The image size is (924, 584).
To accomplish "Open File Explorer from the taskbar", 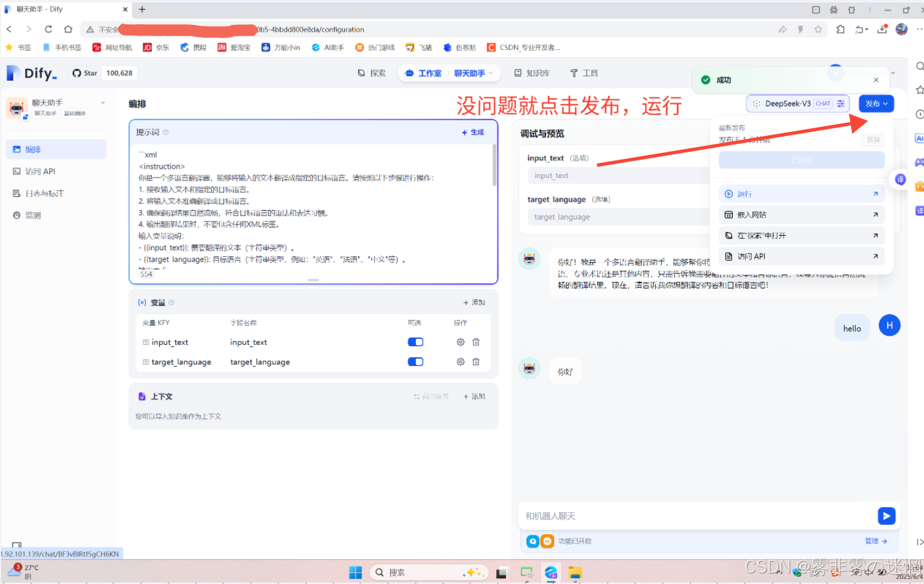I will 575,572.
